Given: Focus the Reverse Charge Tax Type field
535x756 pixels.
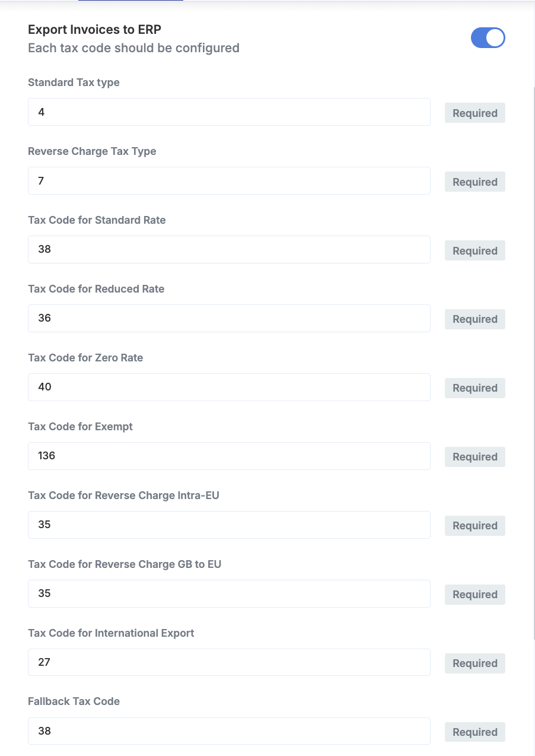Looking at the screenshot, I should (229, 181).
